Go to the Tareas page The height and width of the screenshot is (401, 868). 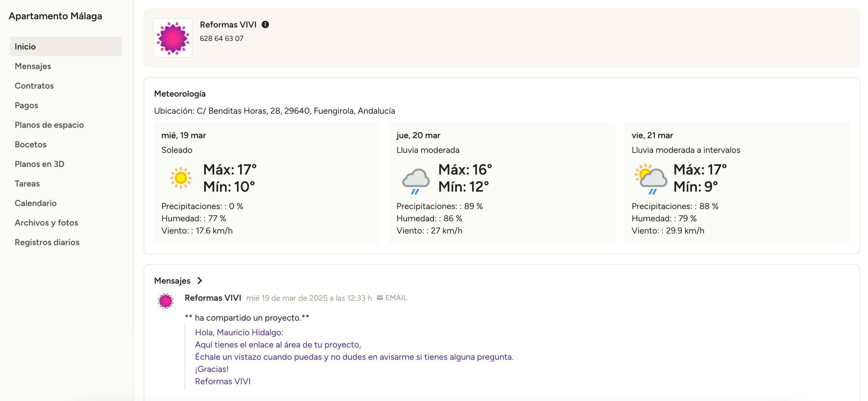[x=27, y=183]
